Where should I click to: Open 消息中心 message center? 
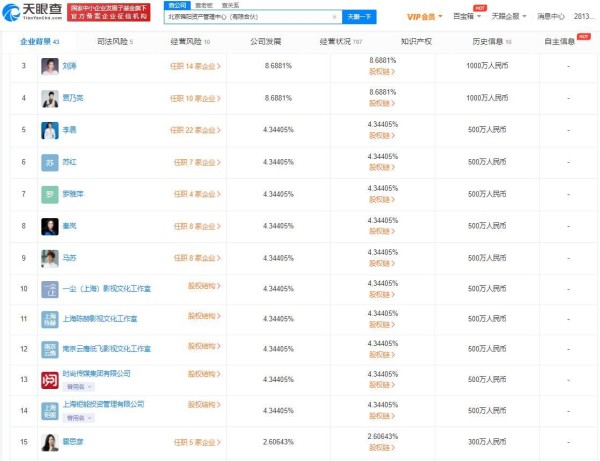point(551,16)
